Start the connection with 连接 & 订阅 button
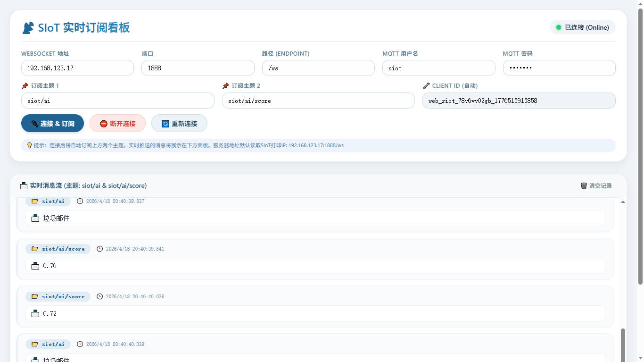 pyautogui.click(x=53, y=124)
